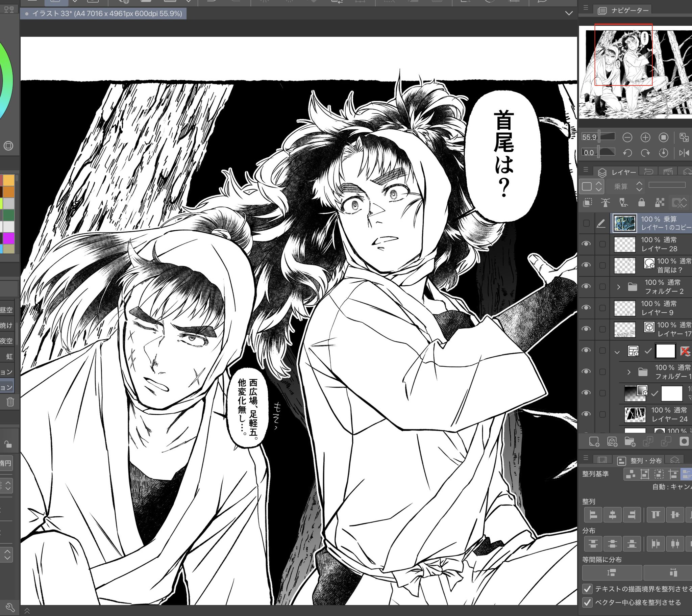Click the align left edges button
The height and width of the screenshot is (616, 692).
(x=593, y=515)
